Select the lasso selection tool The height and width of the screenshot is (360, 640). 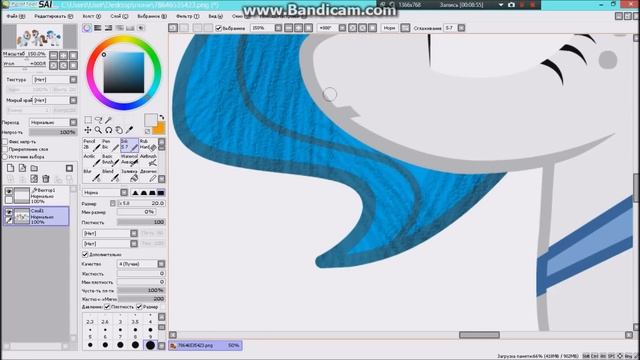point(98,120)
